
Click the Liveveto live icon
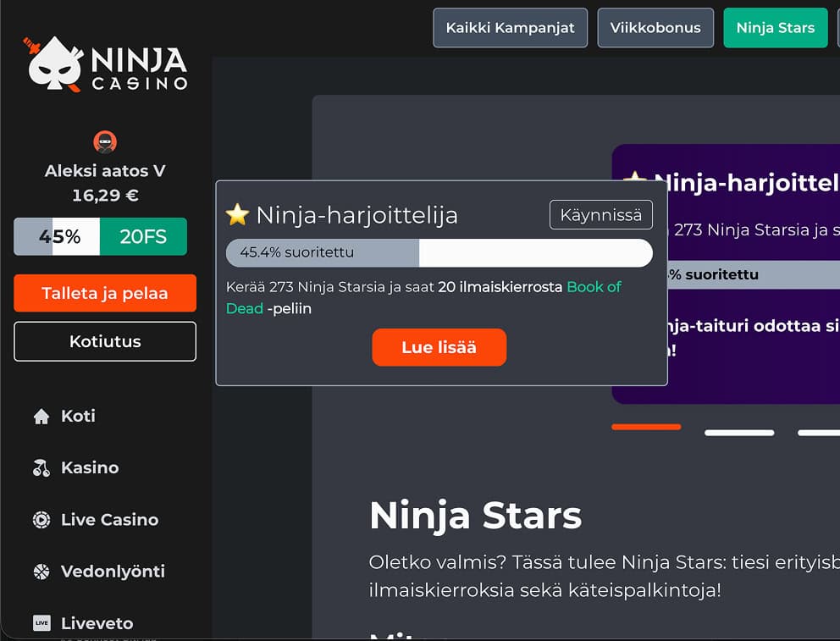tap(41, 622)
